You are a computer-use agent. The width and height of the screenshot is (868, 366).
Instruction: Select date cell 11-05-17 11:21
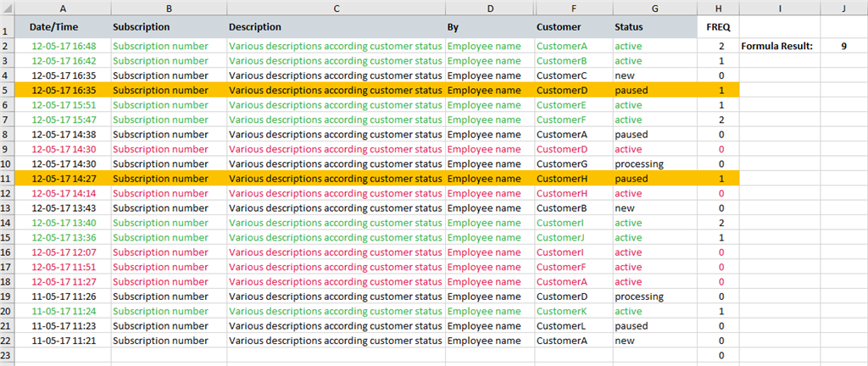point(63,341)
